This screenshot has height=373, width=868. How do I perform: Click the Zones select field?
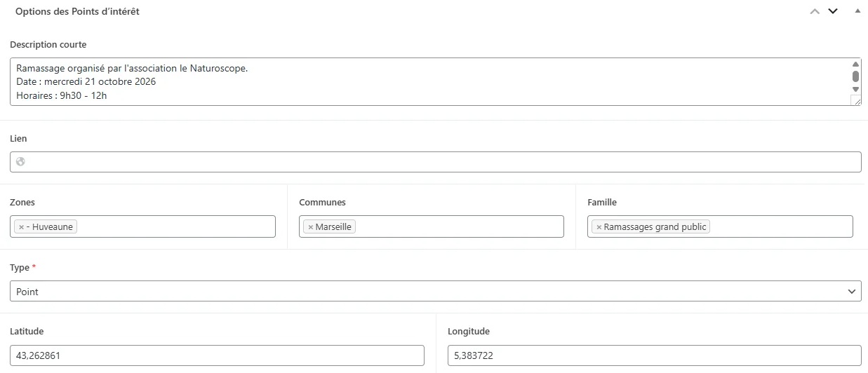pos(142,226)
